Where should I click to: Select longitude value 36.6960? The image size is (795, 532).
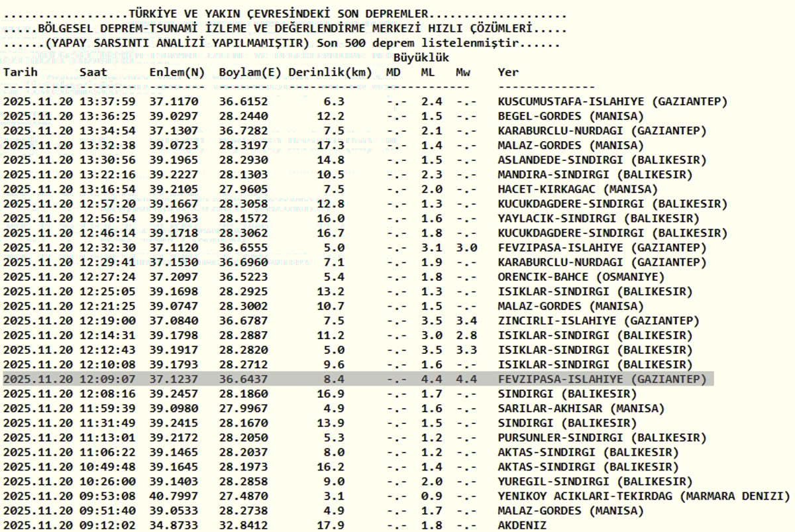243,262
